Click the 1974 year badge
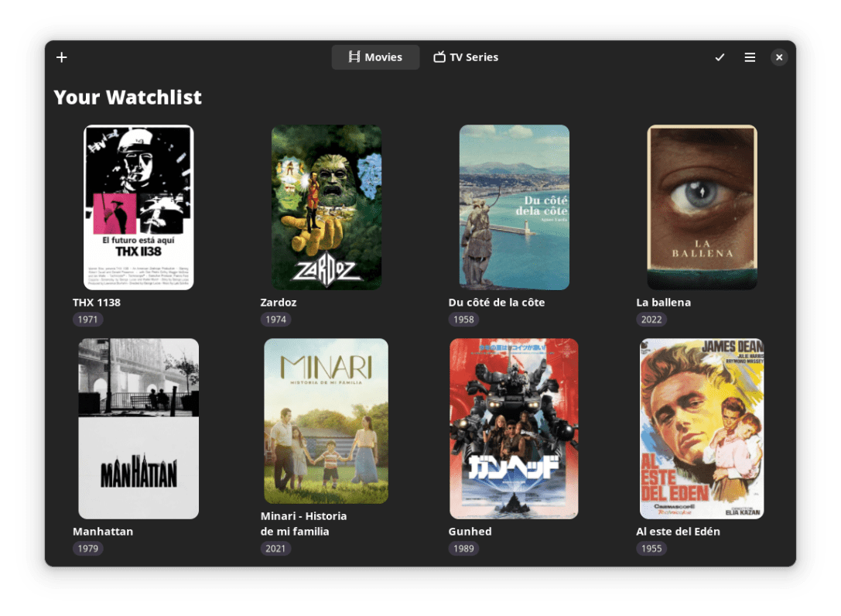Viewport: 841px width, 616px height. point(275,320)
